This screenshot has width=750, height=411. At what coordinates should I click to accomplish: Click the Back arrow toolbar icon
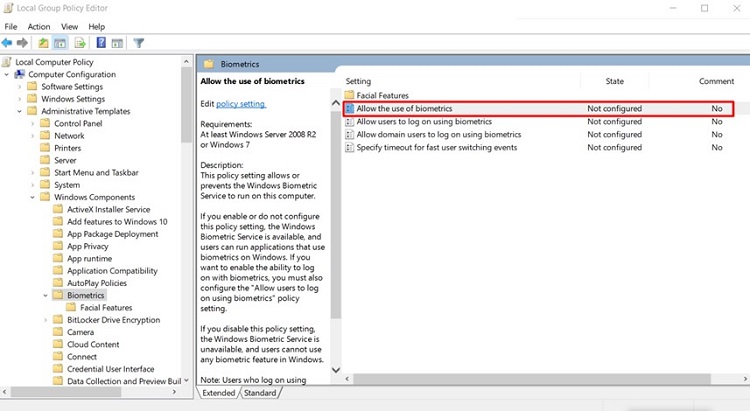[8, 43]
